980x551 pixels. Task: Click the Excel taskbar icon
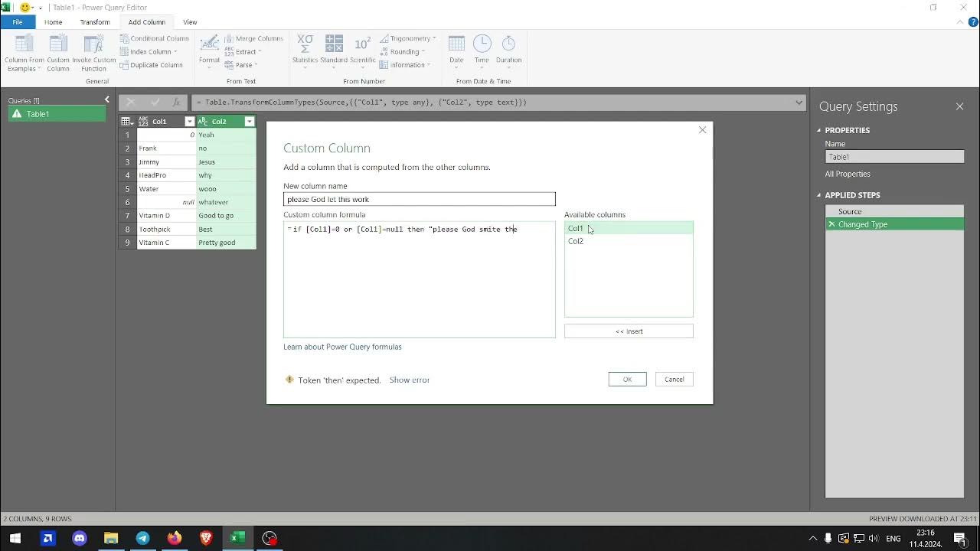click(237, 539)
